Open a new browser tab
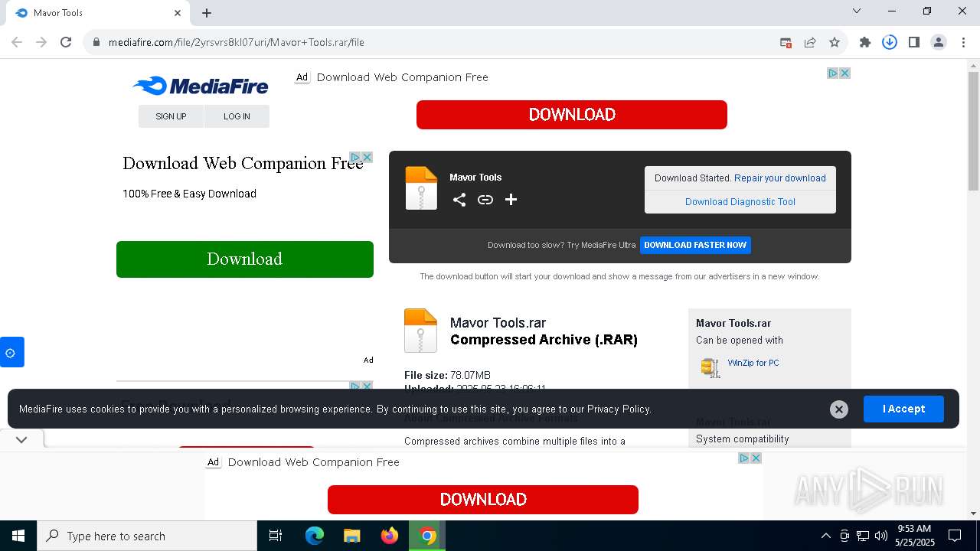 click(207, 12)
